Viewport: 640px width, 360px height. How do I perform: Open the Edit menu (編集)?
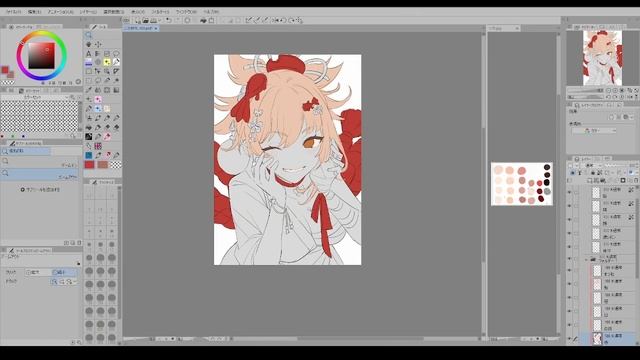tap(35, 12)
